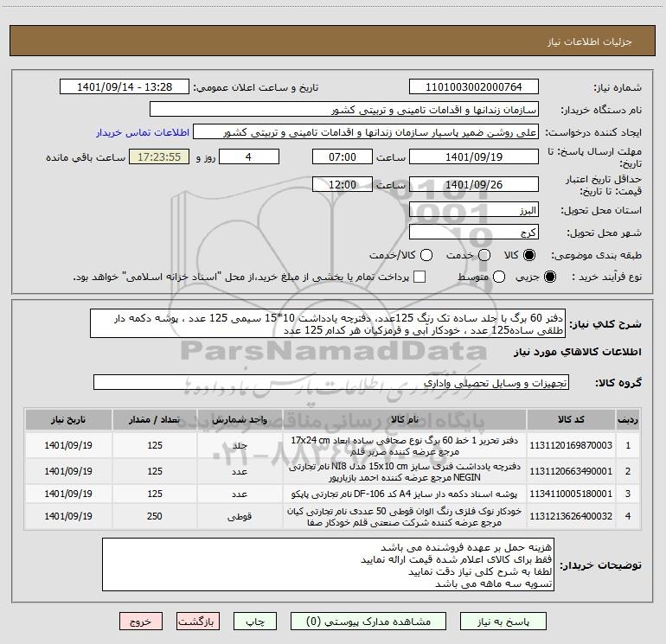Click the بازگشت back button
The height and width of the screenshot is (644, 666).
point(197,622)
